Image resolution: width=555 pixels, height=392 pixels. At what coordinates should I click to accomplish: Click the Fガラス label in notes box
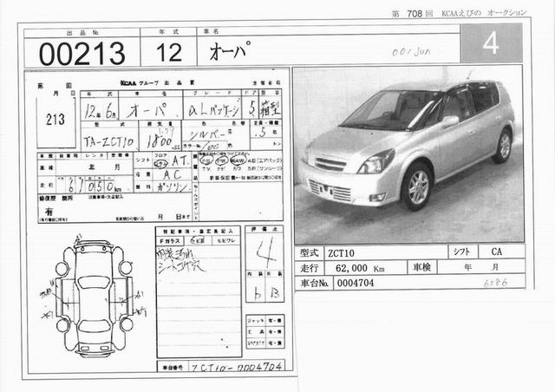pyautogui.click(x=170, y=241)
